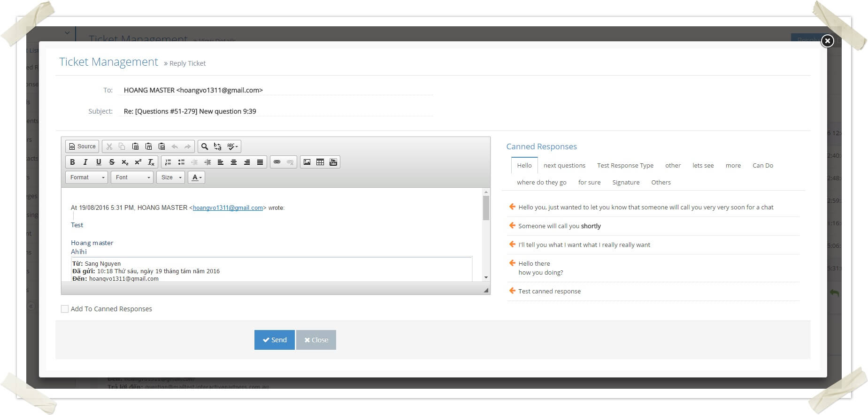Insert a hyperlink with the Link icon
The width and height of the screenshot is (868, 415).
pos(277,162)
